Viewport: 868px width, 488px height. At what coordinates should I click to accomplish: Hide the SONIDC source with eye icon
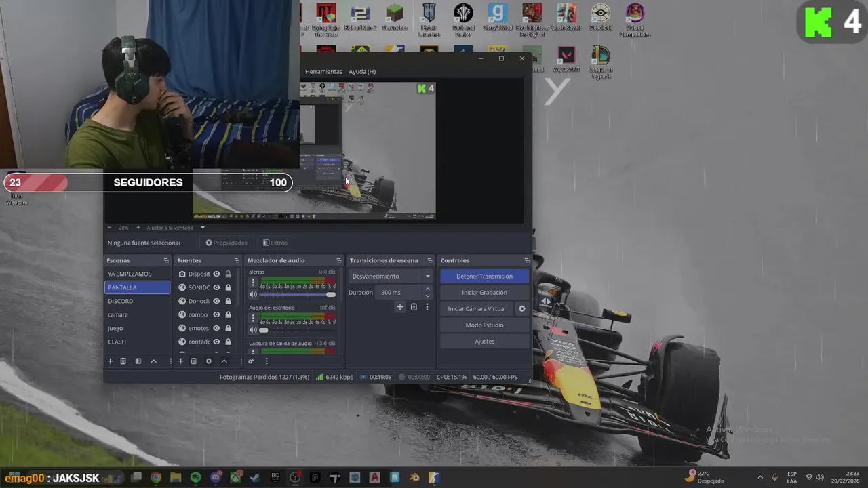(216, 287)
